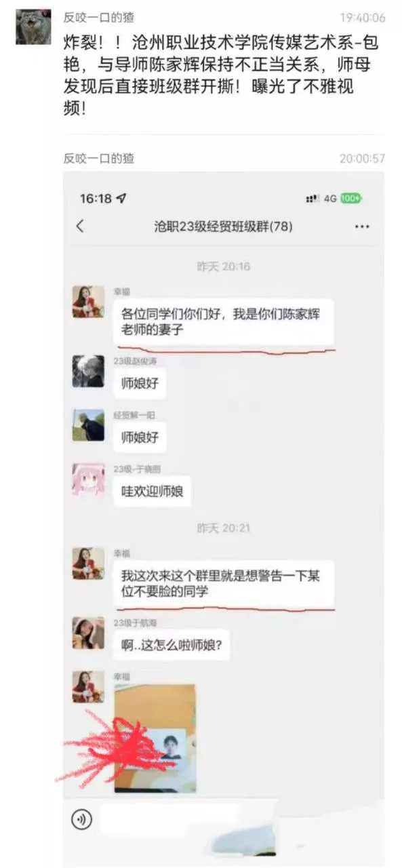Focus the chat message input field
Screen dimensions: 402x868
pos(169,819)
